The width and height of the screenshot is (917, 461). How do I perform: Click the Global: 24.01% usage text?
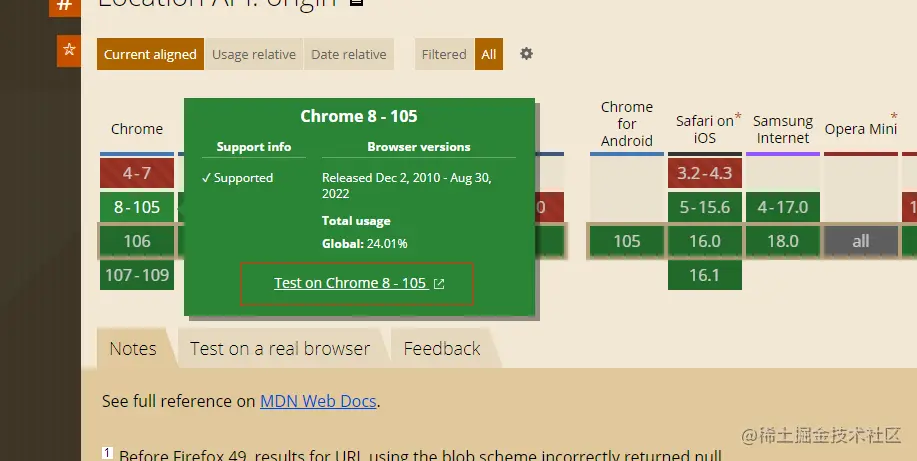tap(365, 243)
